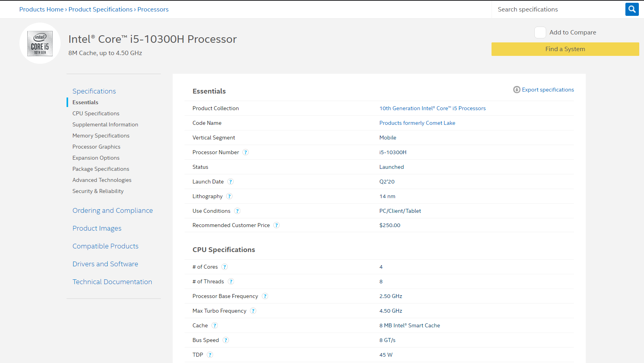
Task: Open help icon for Processor Number
Action: pos(246,152)
